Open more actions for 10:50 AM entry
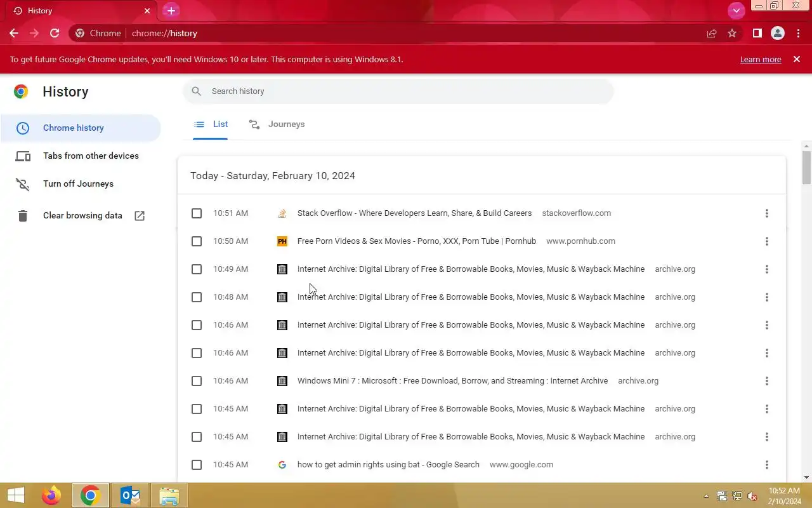This screenshot has width=812, height=508. (766, 241)
